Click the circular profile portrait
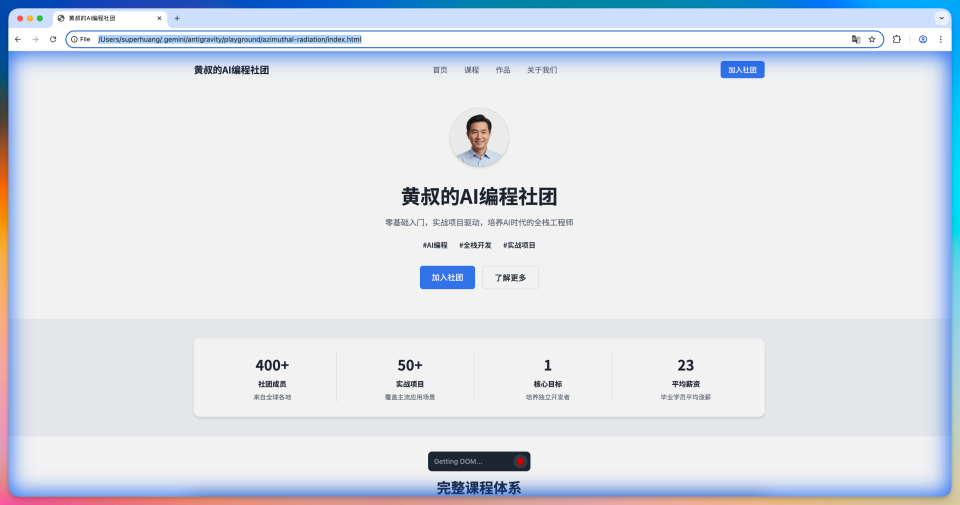The height and width of the screenshot is (505, 960). pos(479,137)
